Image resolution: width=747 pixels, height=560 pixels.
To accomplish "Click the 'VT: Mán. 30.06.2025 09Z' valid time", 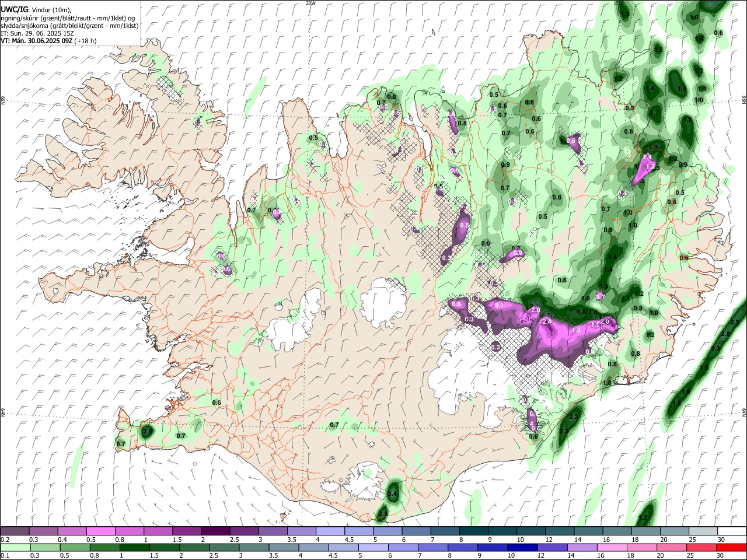I will click(36, 41).
